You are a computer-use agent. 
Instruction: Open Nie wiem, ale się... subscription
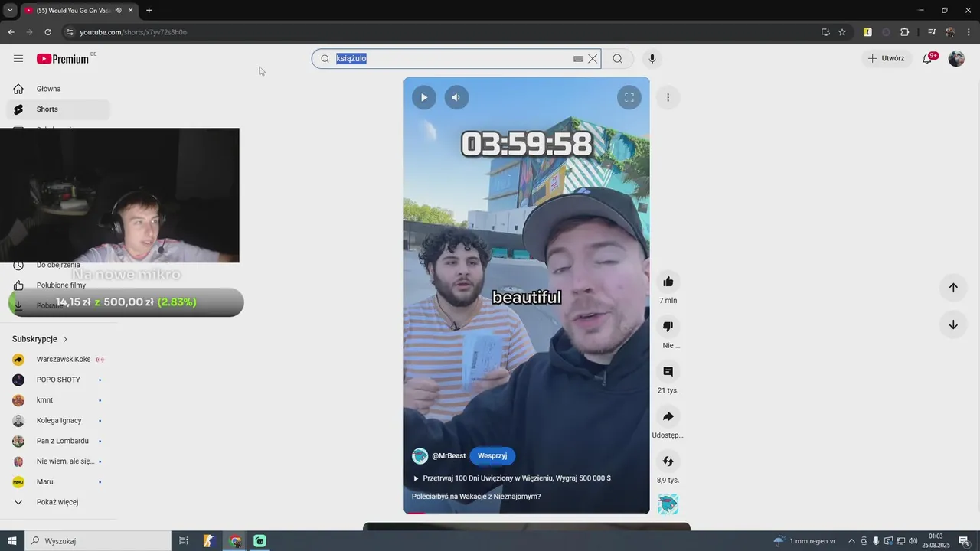58,461
